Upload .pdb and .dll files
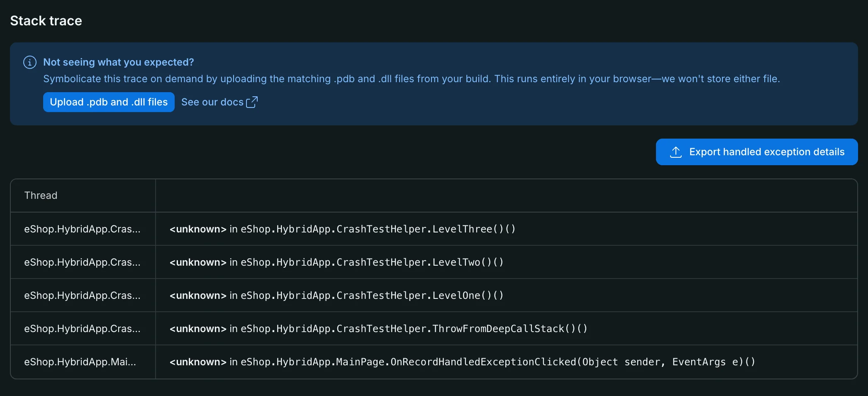 (109, 102)
